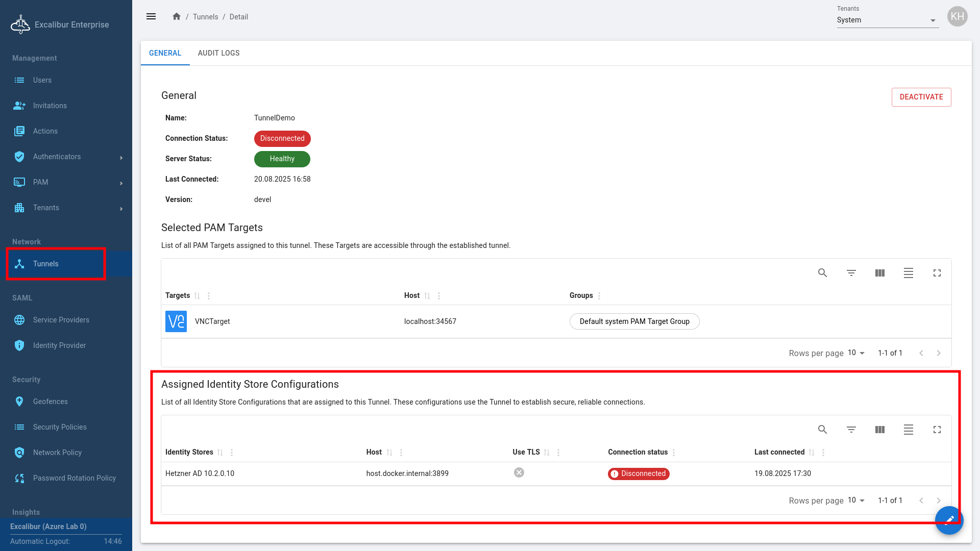980x551 pixels.
Task: Sort by Targets column
Action: (x=197, y=296)
